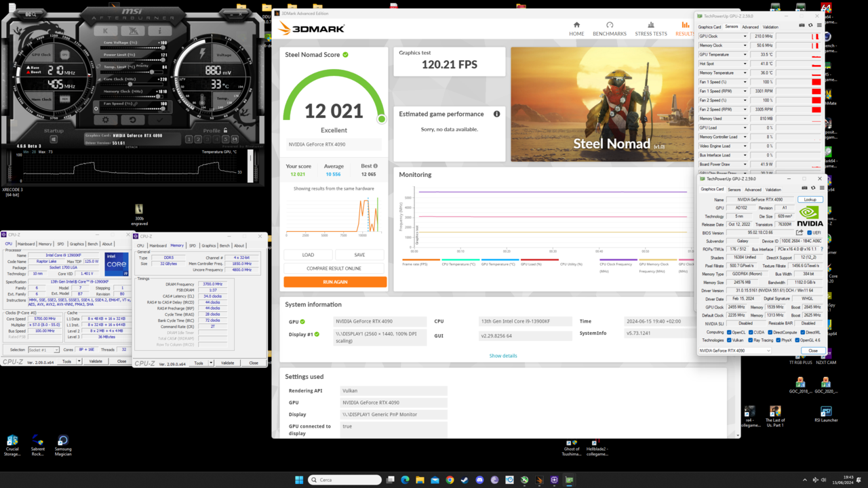Click refresh icon in GPU-Z Sensors window
The image size is (868, 488).
click(810, 25)
